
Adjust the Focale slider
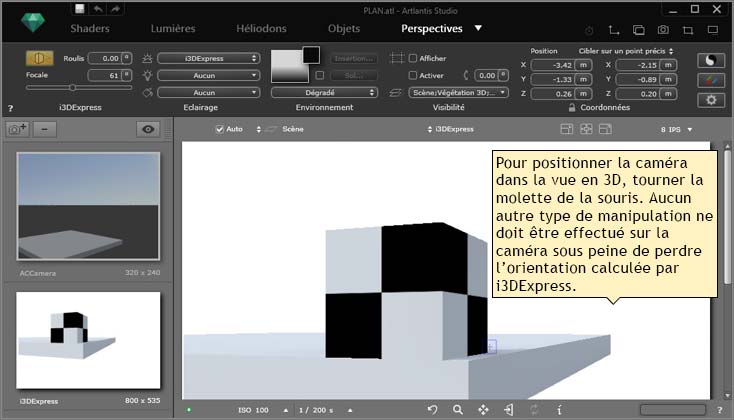click(x=73, y=87)
